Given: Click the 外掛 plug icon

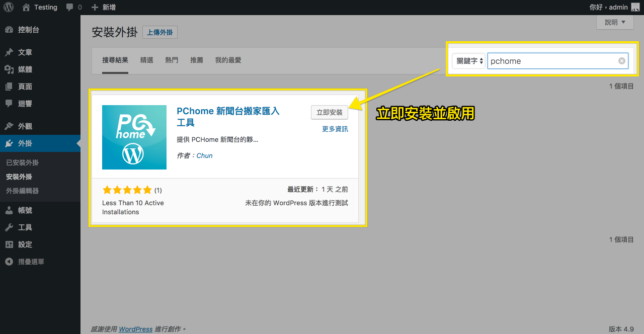Looking at the screenshot, I should [x=9, y=143].
